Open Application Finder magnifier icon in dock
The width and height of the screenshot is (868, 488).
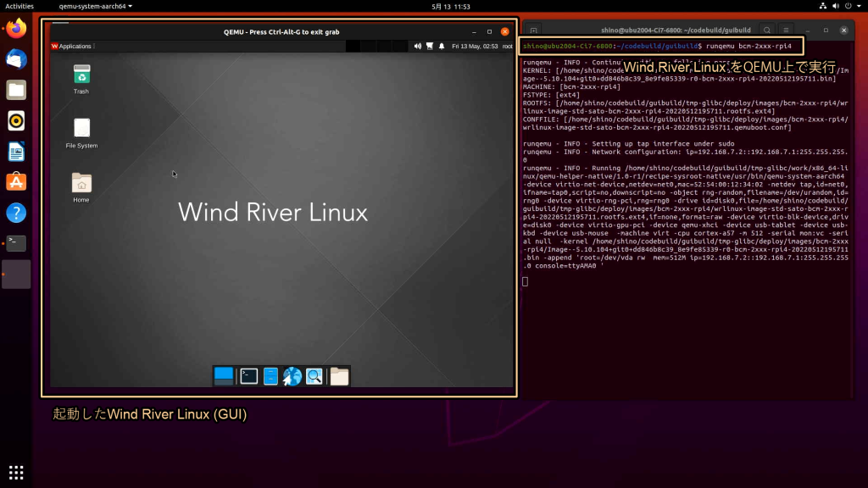[314, 376]
